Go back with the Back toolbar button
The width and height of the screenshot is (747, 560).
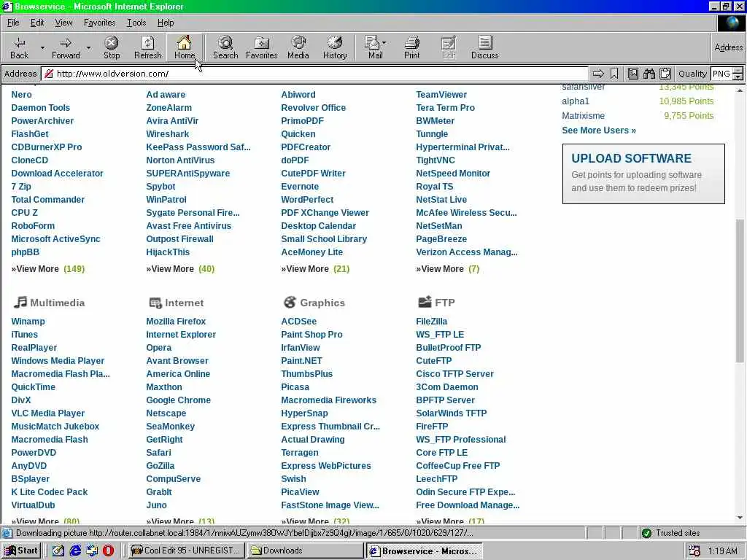(19, 47)
